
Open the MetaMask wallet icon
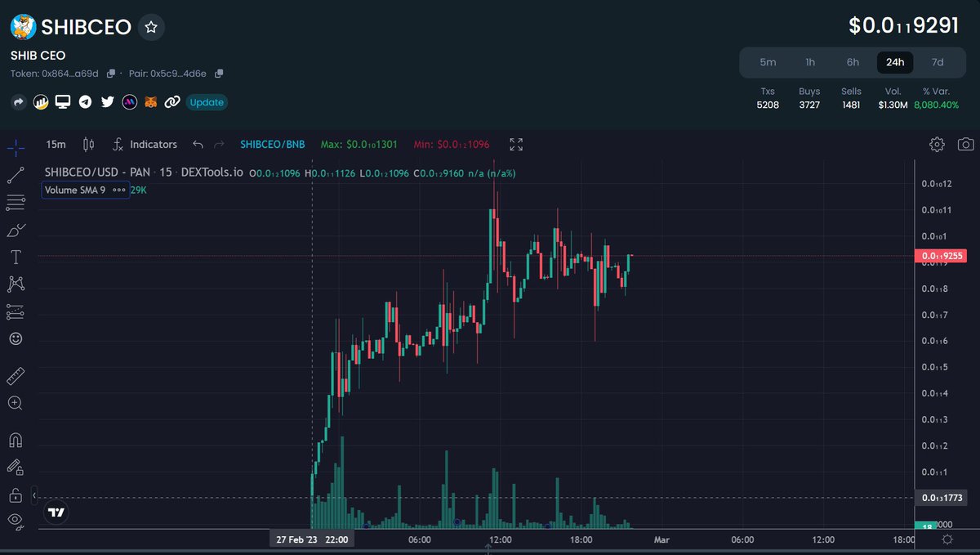[151, 101]
